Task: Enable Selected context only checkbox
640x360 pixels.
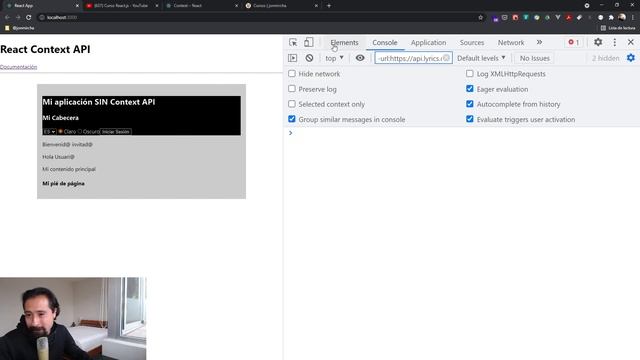Action: pos(292,104)
